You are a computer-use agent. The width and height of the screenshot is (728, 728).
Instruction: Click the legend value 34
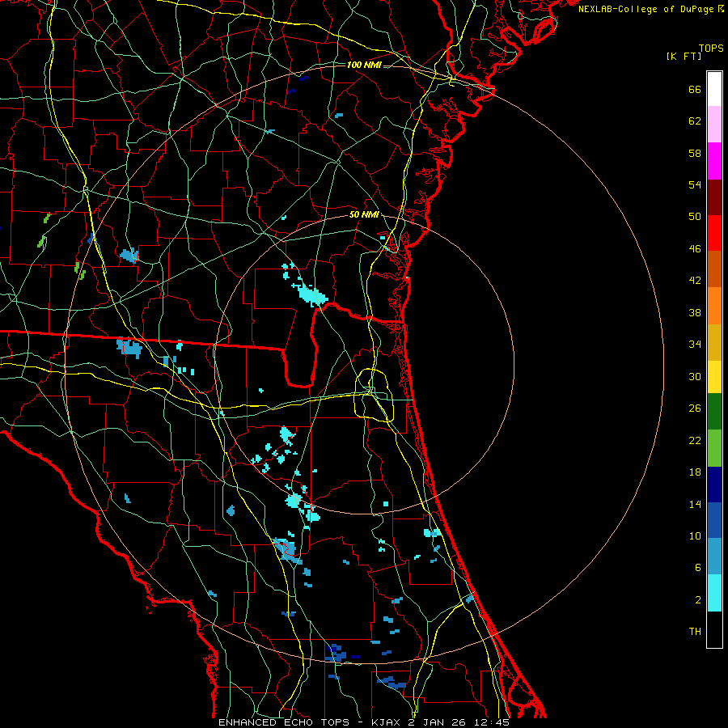(x=695, y=345)
